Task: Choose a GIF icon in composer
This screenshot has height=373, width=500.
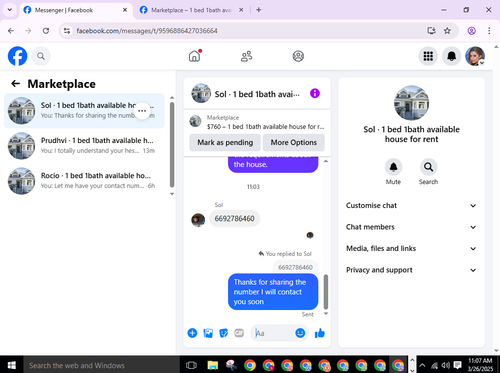Action: (239, 333)
